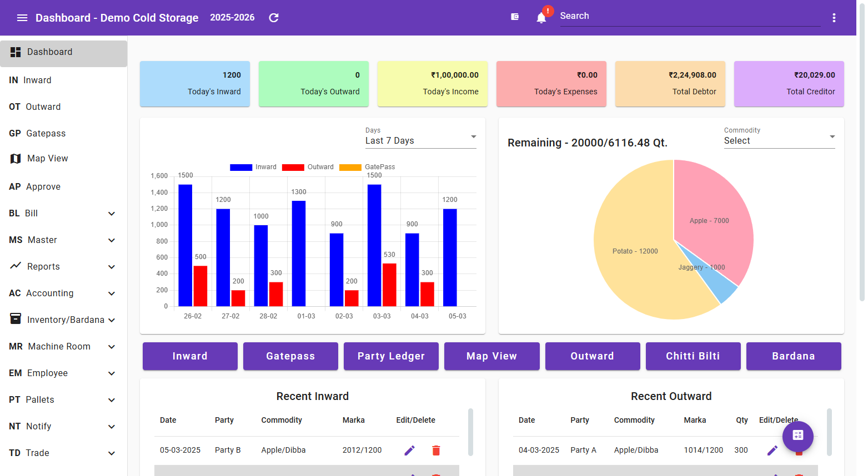Click the Chitti Bilti button

(693, 356)
